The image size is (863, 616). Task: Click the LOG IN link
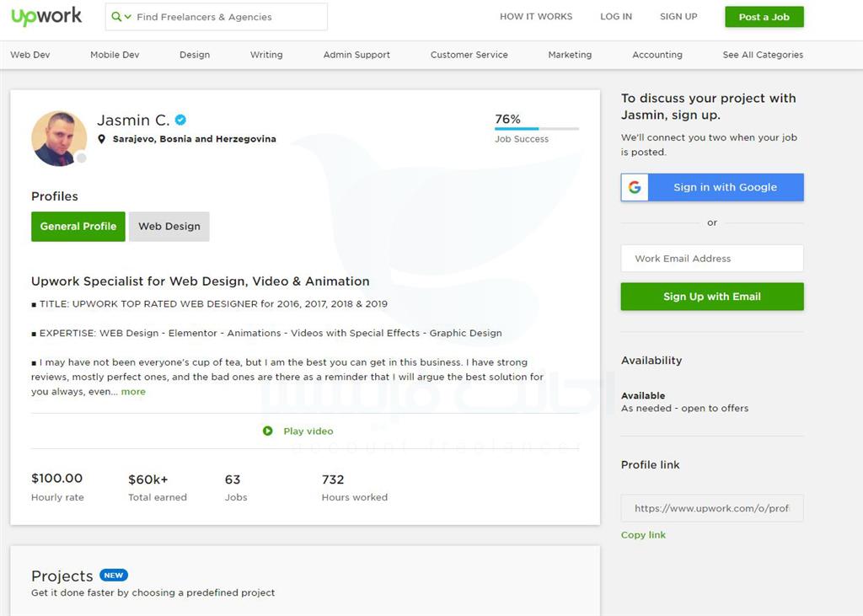[616, 17]
